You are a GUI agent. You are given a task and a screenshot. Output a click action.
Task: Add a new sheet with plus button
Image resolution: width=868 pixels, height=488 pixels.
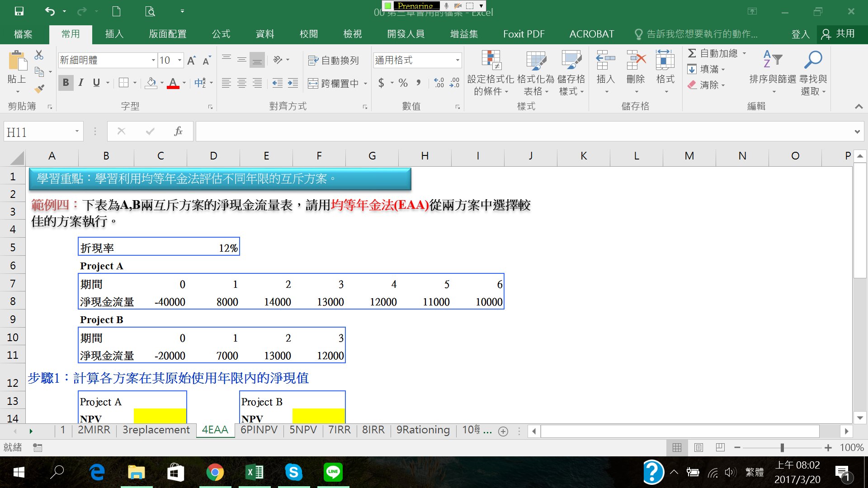click(503, 431)
